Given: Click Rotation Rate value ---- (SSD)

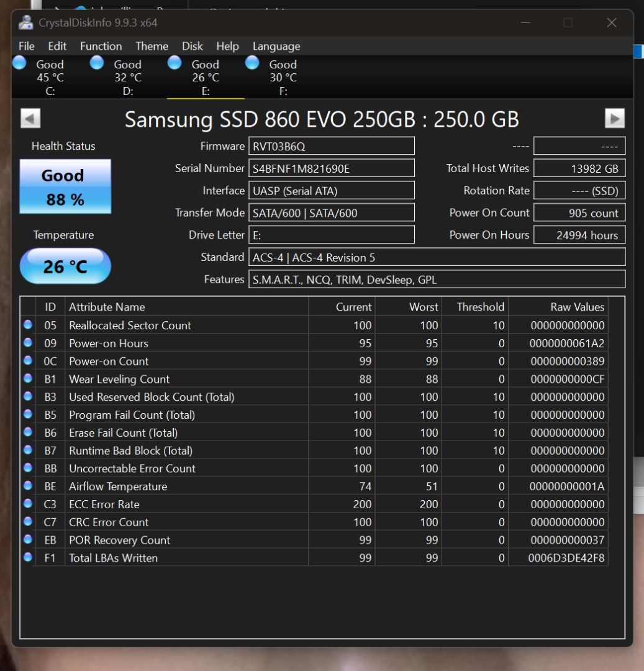Looking at the screenshot, I should tap(579, 191).
